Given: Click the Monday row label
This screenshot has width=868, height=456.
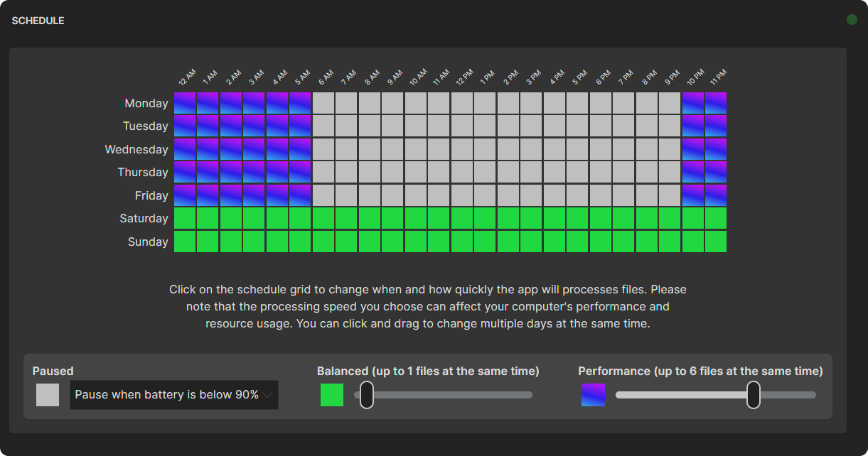Looking at the screenshot, I should pyautogui.click(x=146, y=103).
